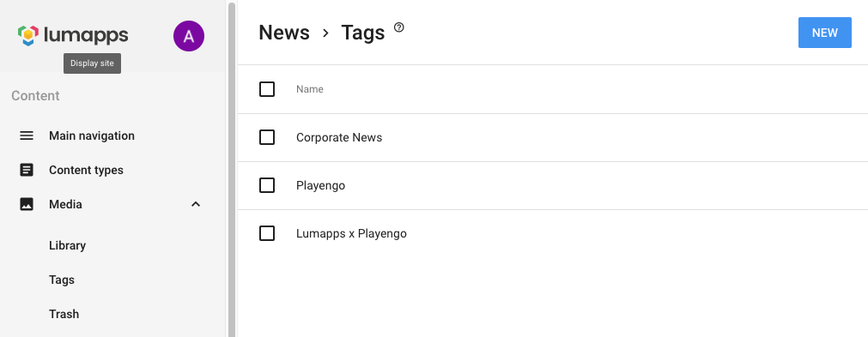
Task: Go to Library under Media
Action: pyautogui.click(x=68, y=245)
